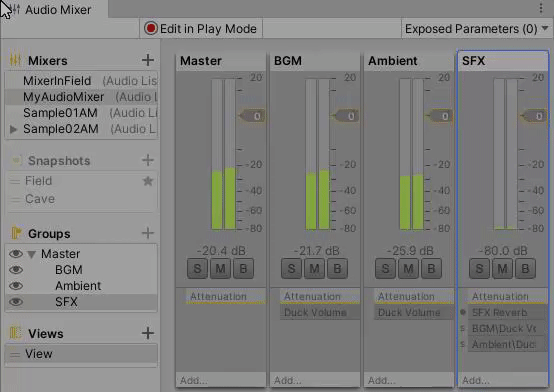Click the Ambient fader handle

440,116
